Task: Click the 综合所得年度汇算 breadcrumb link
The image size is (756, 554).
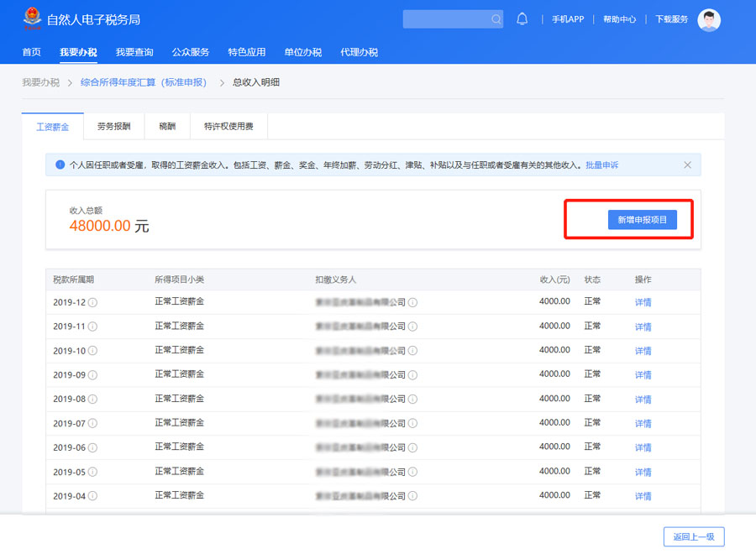Action: point(143,82)
